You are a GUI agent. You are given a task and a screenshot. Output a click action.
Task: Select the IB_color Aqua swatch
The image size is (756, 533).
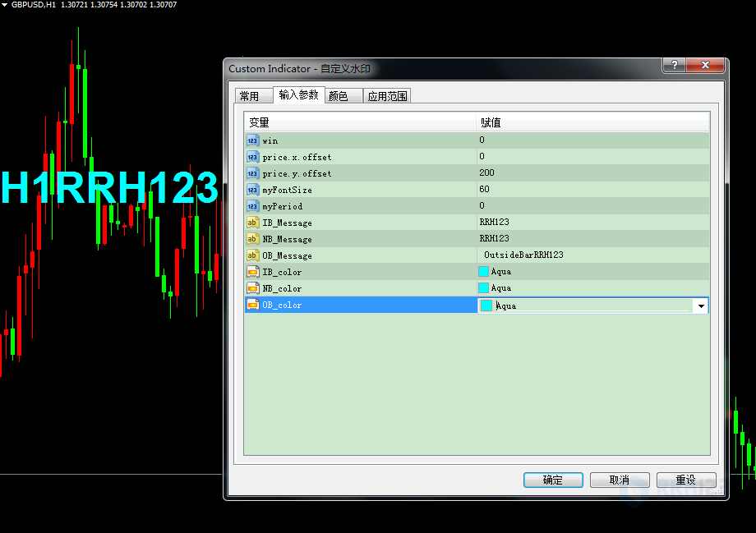[484, 272]
